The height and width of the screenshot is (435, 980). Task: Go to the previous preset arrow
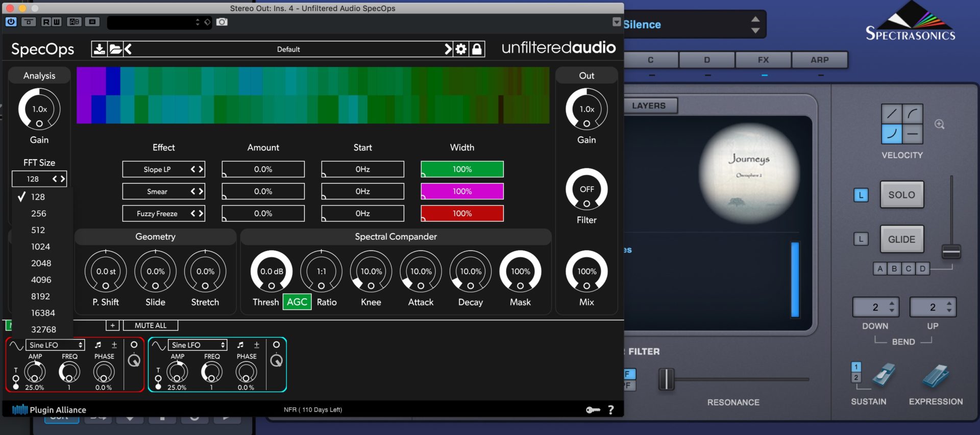pyautogui.click(x=128, y=49)
